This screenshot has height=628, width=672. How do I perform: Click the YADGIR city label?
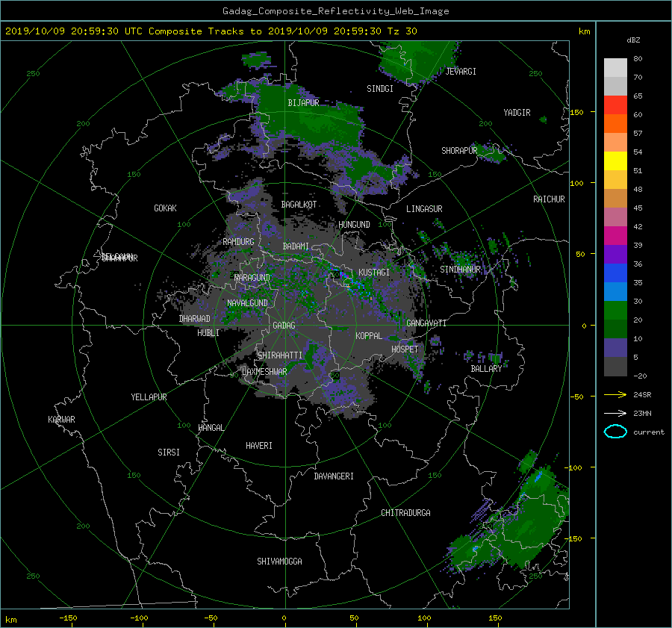click(517, 113)
